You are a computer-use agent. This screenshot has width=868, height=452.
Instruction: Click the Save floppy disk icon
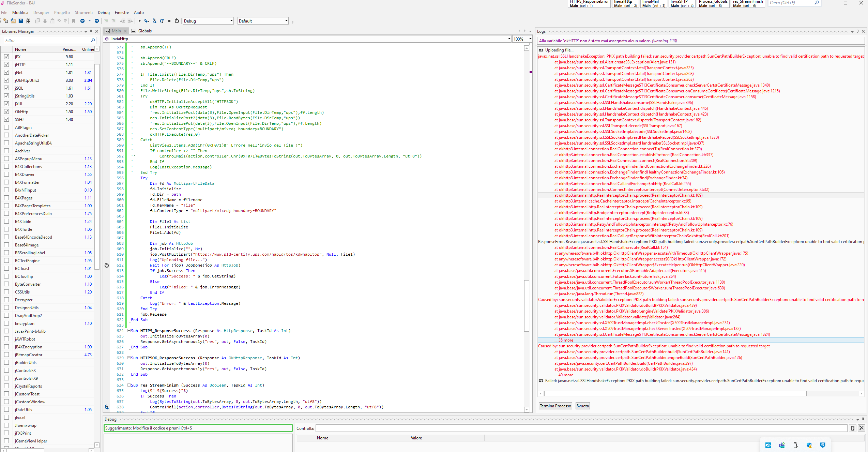pyautogui.click(x=21, y=21)
